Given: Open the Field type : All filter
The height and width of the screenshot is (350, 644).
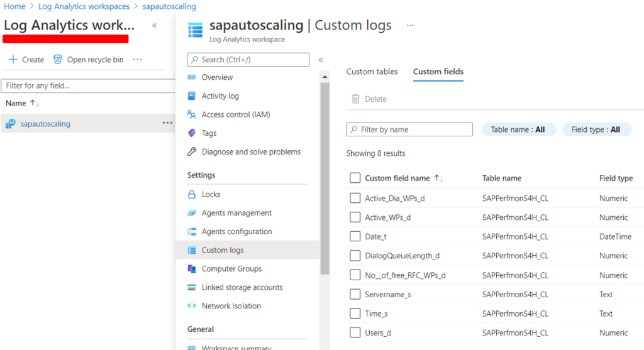Looking at the screenshot, I should point(596,129).
